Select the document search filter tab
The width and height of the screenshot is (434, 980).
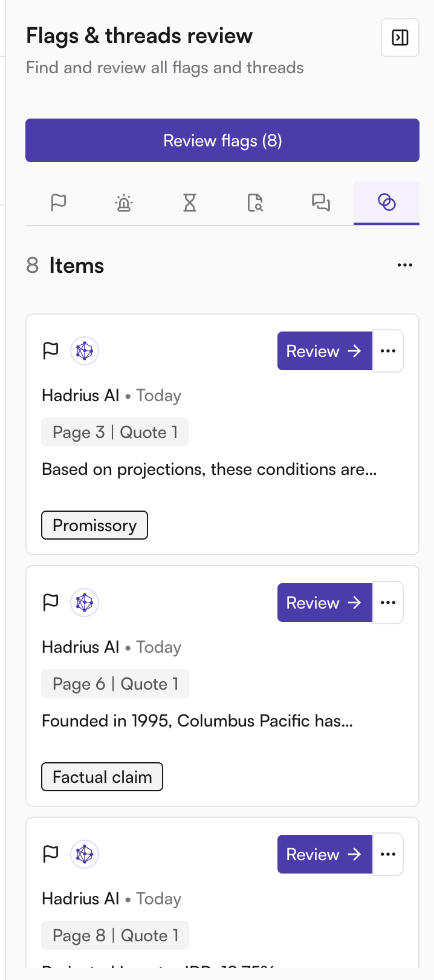click(x=255, y=202)
